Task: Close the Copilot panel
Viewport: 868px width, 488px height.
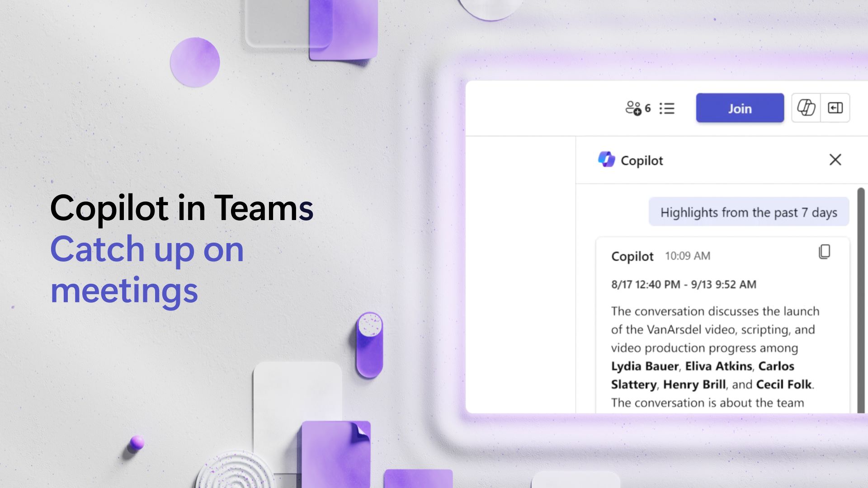Action: point(834,160)
